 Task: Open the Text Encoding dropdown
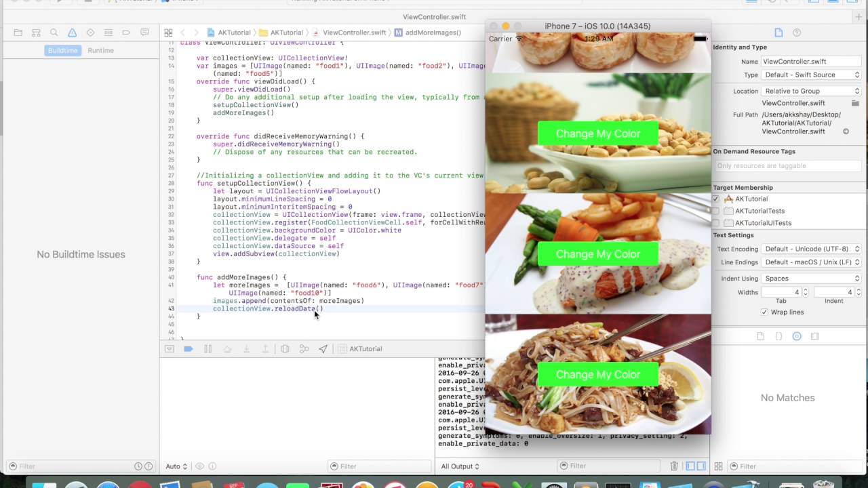pyautogui.click(x=811, y=249)
